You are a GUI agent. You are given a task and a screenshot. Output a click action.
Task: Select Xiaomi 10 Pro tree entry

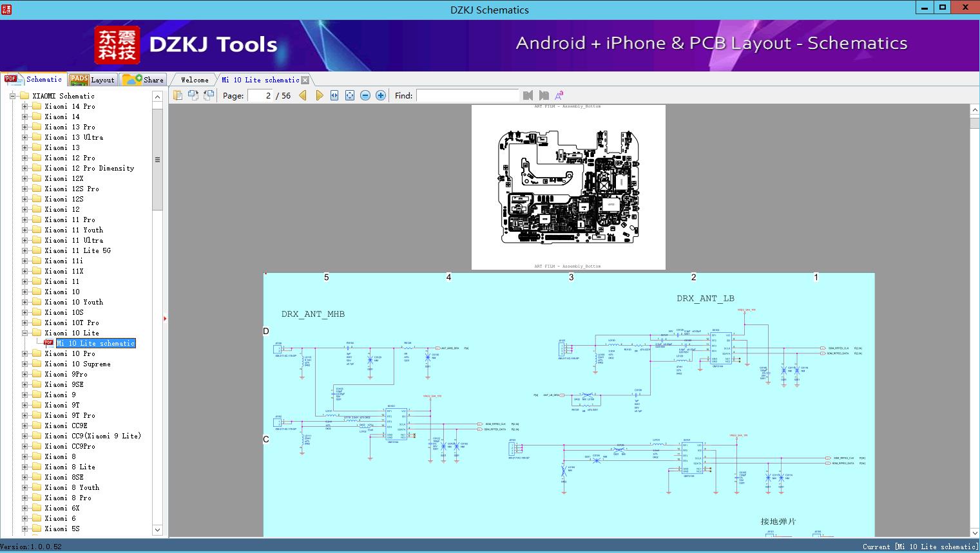click(x=70, y=353)
